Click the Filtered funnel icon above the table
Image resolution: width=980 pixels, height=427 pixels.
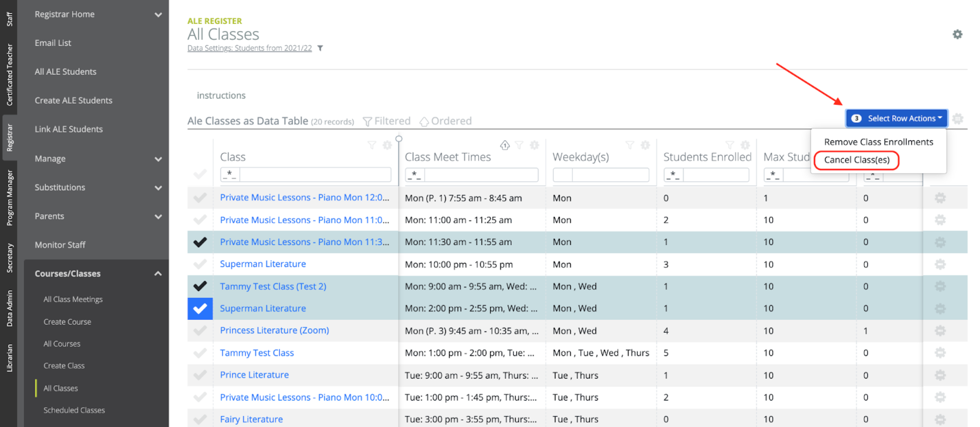point(367,121)
